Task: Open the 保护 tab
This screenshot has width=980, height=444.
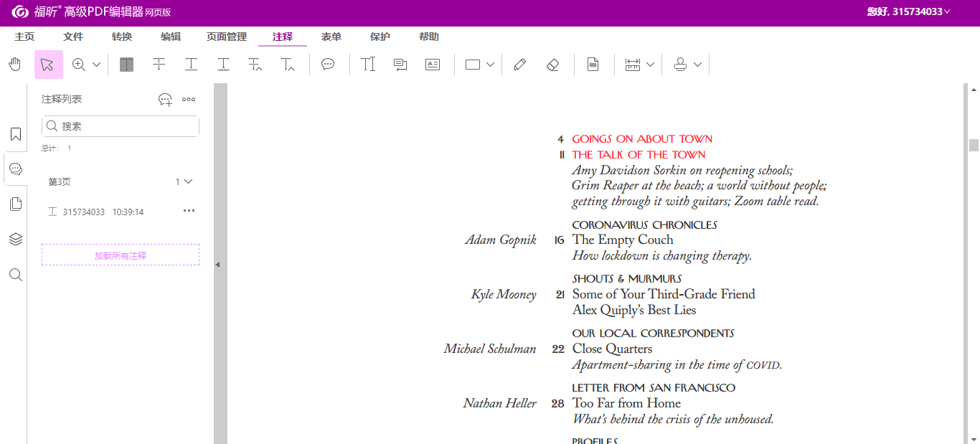Action: point(380,37)
